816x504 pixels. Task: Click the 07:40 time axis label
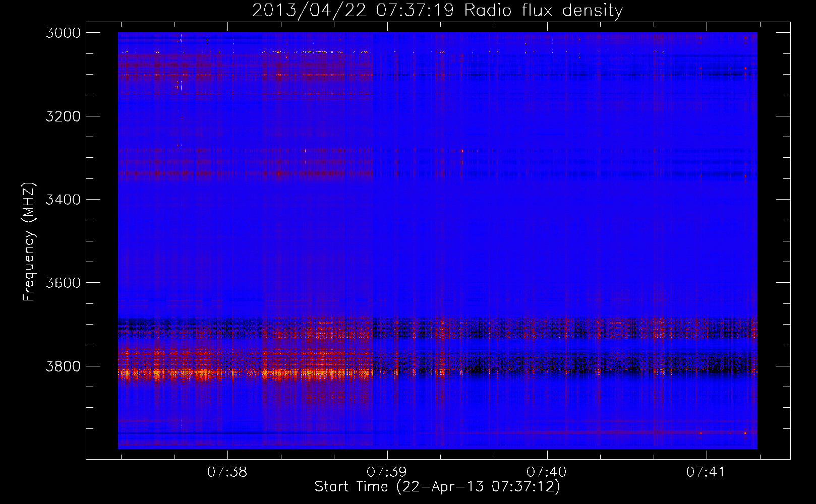(x=547, y=472)
